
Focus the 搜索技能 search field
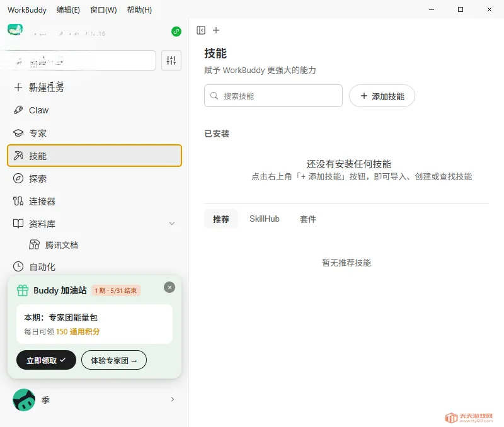click(273, 96)
